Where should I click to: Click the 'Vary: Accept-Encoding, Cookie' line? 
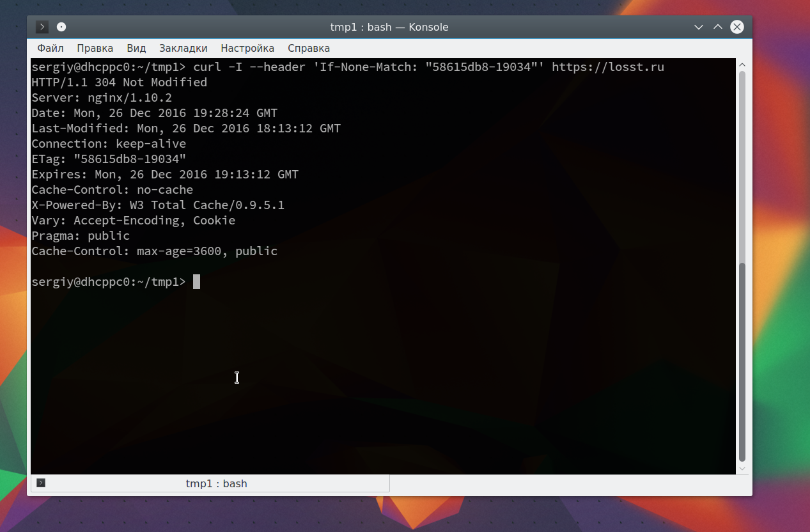[x=134, y=221]
